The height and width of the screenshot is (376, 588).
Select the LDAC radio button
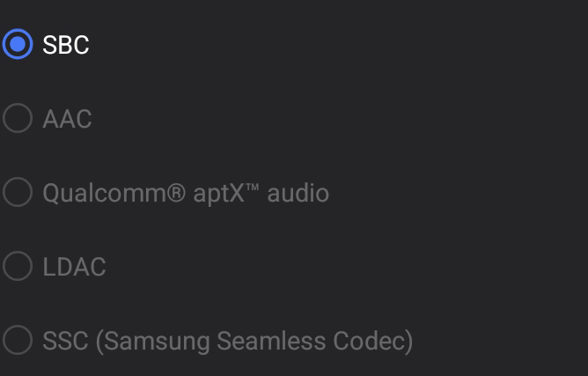(18, 267)
